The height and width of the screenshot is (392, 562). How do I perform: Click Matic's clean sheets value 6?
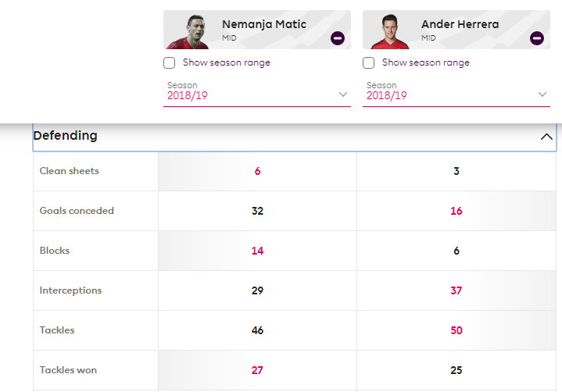[x=257, y=171]
